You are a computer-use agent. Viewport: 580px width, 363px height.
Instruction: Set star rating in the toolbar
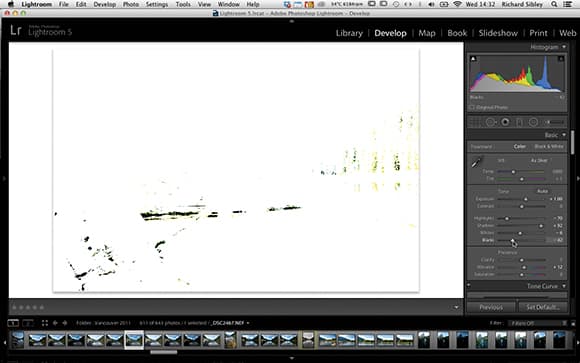28,307
